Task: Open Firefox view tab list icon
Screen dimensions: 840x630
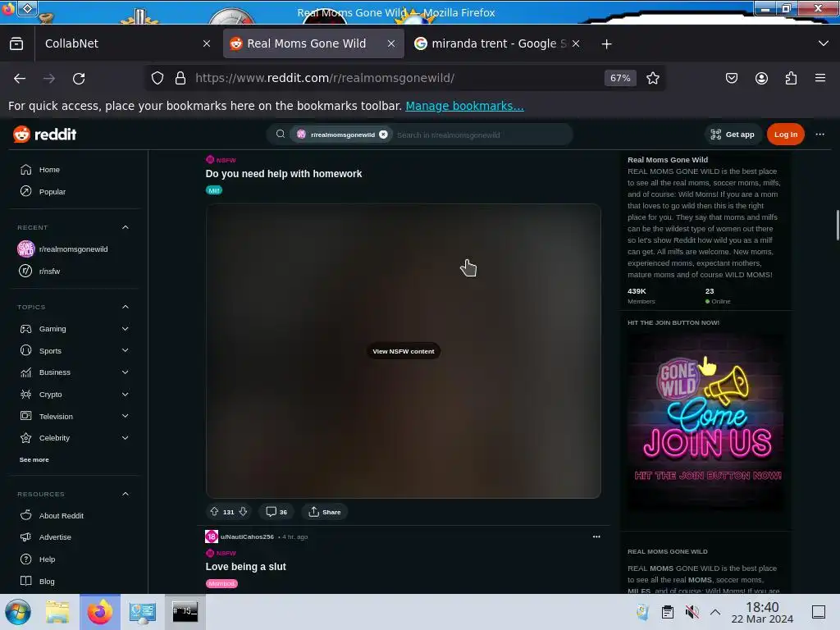Action: pos(16,44)
